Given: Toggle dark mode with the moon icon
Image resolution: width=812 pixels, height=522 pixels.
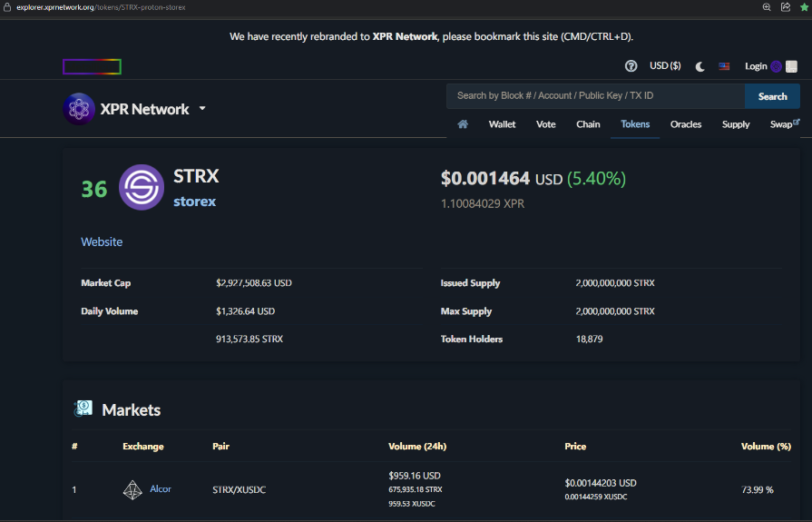Looking at the screenshot, I should click(699, 66).
